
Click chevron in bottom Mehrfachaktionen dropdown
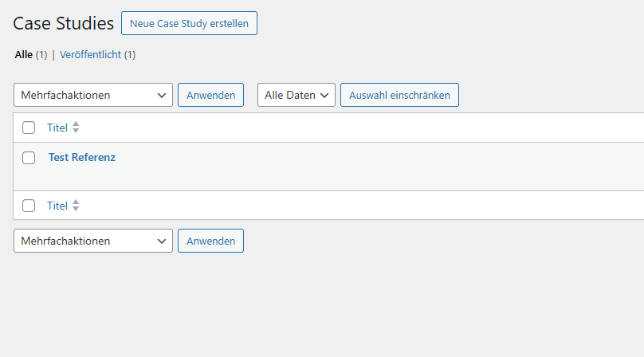(x=162, y=241)
